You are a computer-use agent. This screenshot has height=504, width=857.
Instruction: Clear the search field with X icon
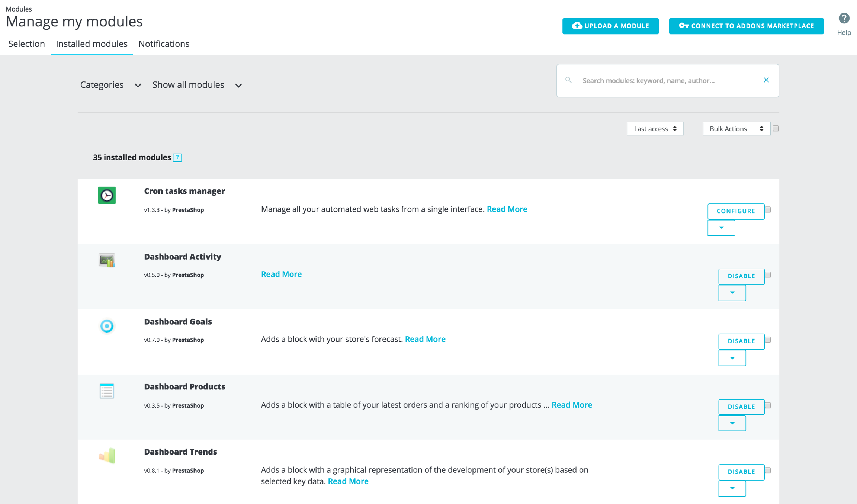coord(766,80)
